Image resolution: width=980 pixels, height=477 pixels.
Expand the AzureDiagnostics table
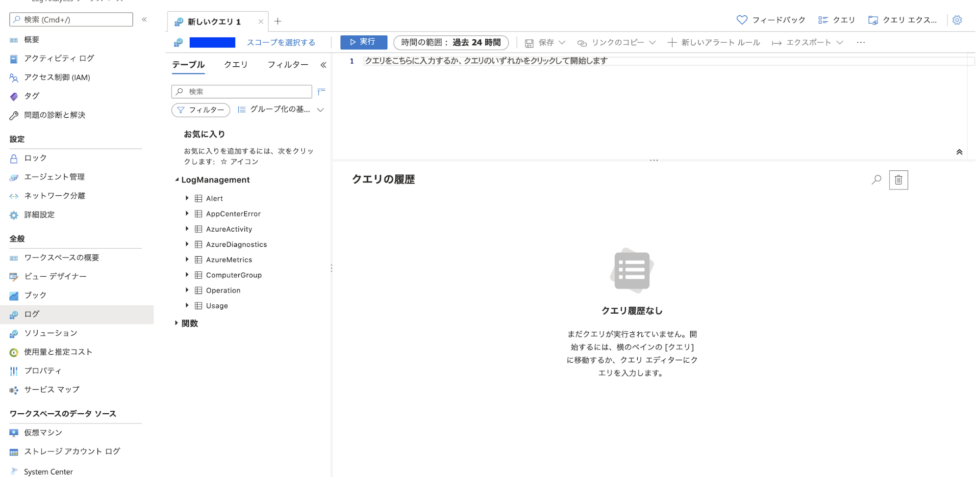[x=187, y=244]
